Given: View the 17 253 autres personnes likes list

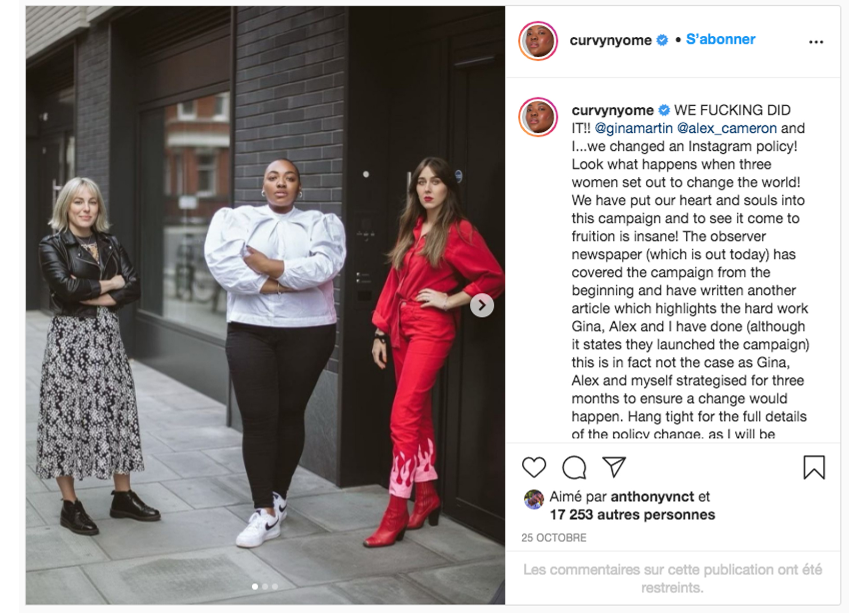Looking at the screenshot, I should [632, 514].
